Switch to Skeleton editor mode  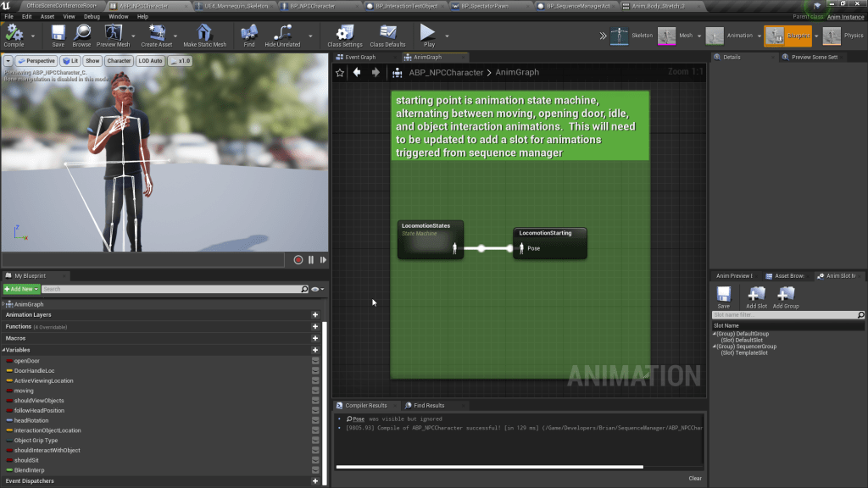click(x=620, y=36)
